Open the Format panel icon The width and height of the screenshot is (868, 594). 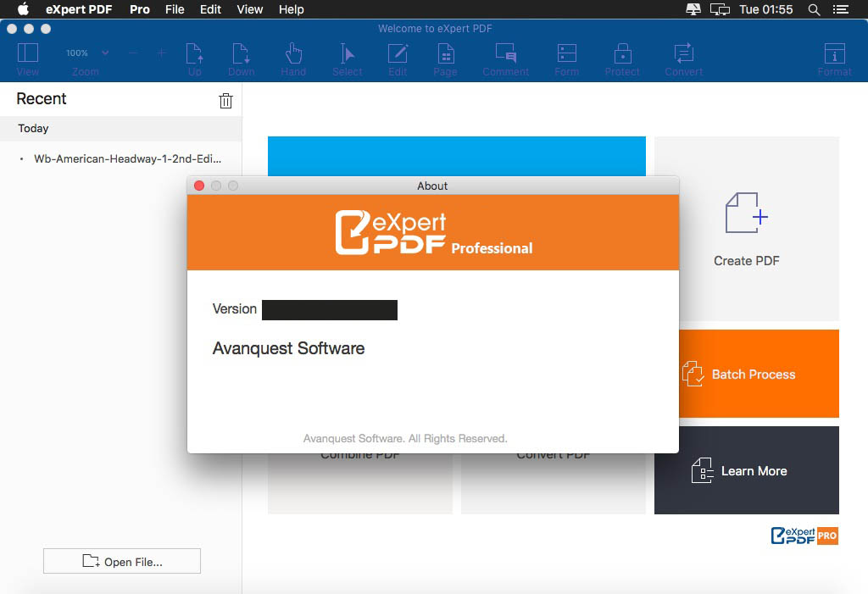tap(834, 53)
